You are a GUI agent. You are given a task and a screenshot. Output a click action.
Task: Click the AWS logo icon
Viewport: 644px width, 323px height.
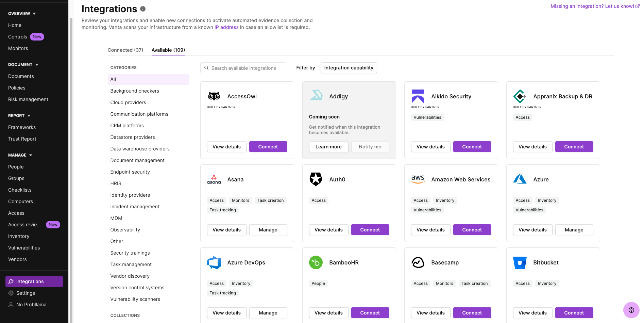click(x=418, y=179)
